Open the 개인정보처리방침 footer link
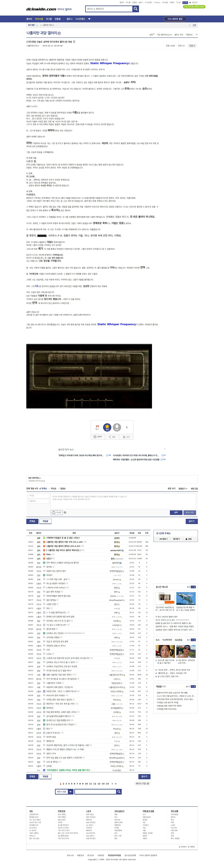224x868 pixels. [114, 855]
